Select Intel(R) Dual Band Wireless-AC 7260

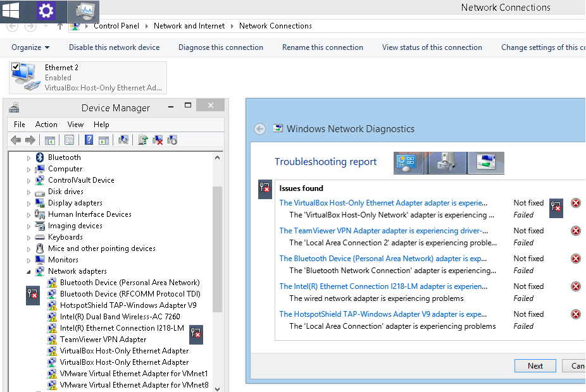pyautogui.click(x=120, y=317)
